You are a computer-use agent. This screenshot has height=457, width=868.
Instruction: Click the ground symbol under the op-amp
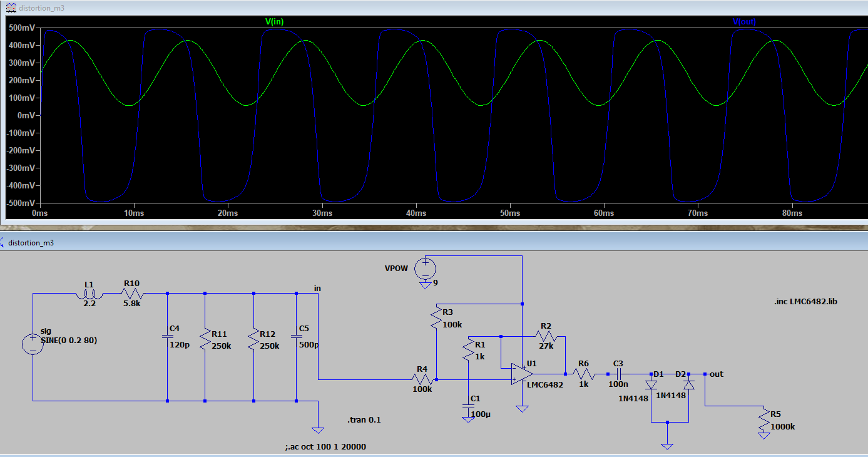coord(522,409)
